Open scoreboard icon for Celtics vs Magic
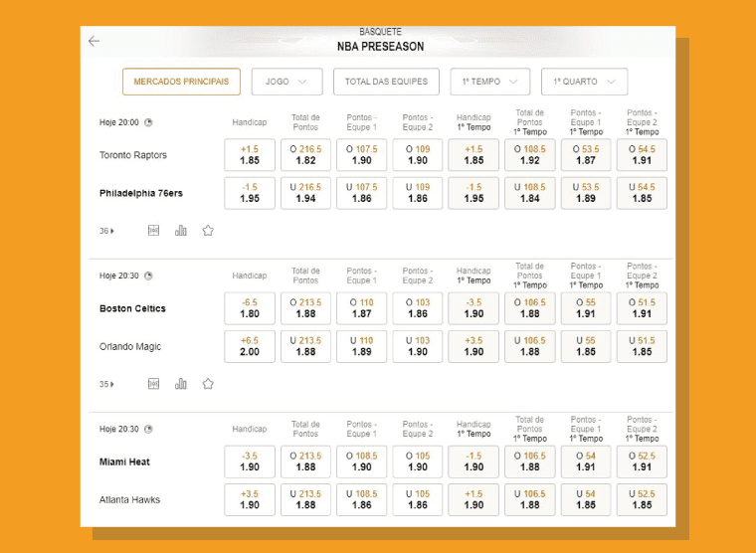756x553 pixels. (x=153, y=384)
